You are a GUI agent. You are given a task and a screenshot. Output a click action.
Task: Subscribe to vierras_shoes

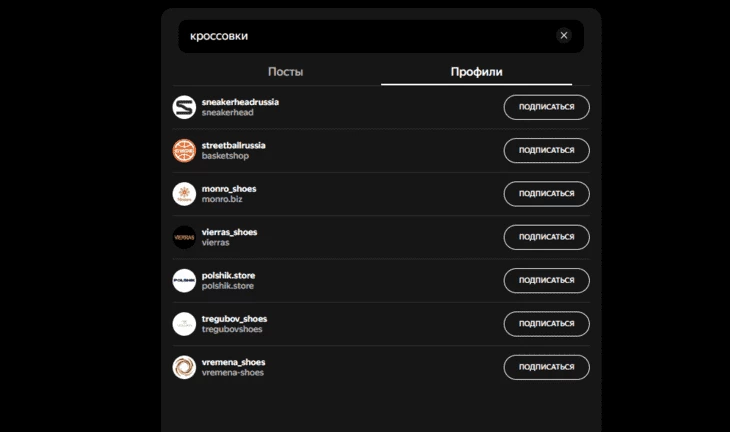[547, 237]
